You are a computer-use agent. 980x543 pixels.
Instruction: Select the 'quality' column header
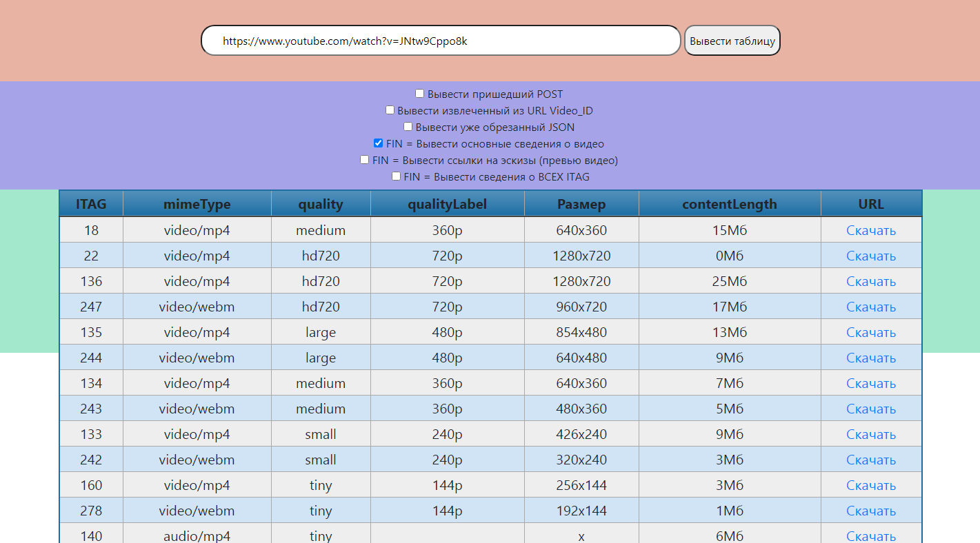(321, 204)
